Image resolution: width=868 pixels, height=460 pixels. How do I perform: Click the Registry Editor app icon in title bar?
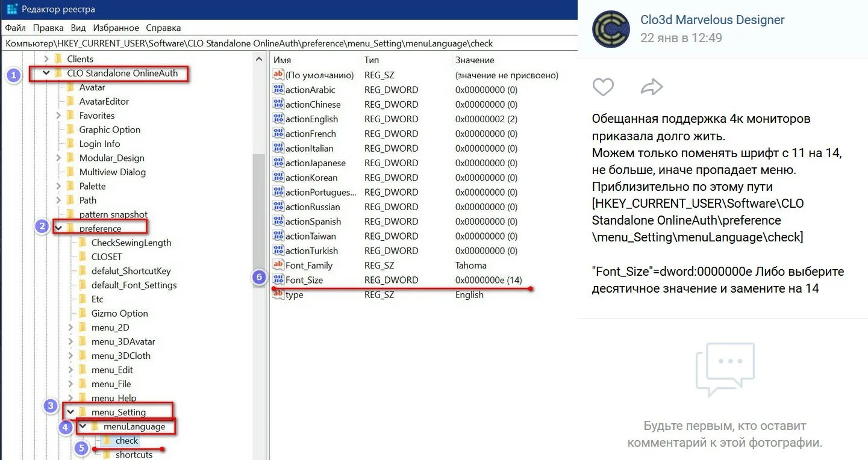pyautogui.click(x=11, y=9)
